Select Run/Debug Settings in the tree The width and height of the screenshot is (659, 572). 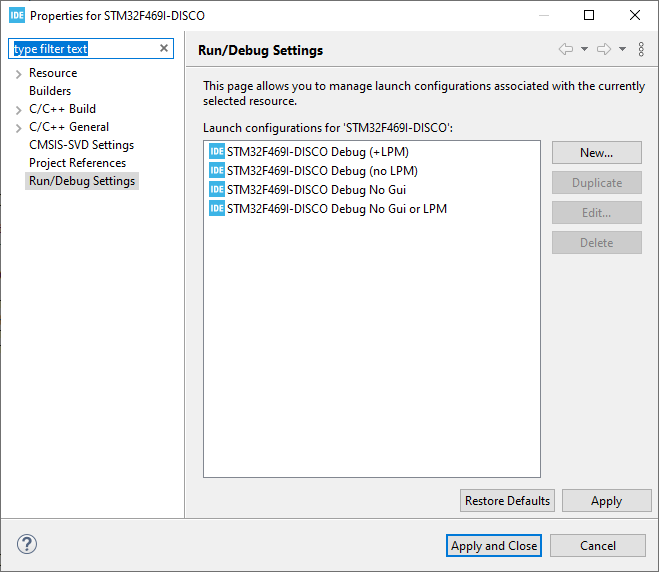(x=82, y=181)
